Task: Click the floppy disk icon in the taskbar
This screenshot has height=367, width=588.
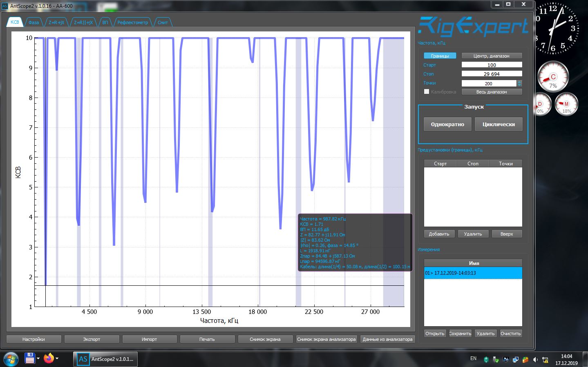Action: 30,359
